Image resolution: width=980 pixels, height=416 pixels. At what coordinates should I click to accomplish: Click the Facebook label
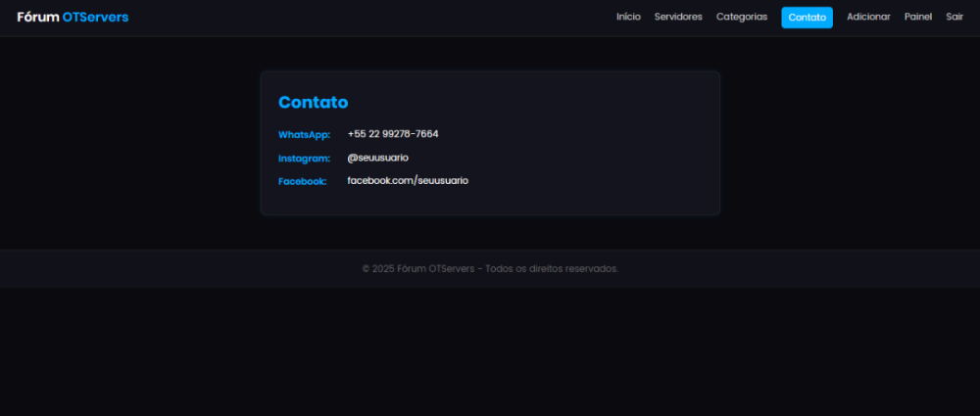point(302,181)
